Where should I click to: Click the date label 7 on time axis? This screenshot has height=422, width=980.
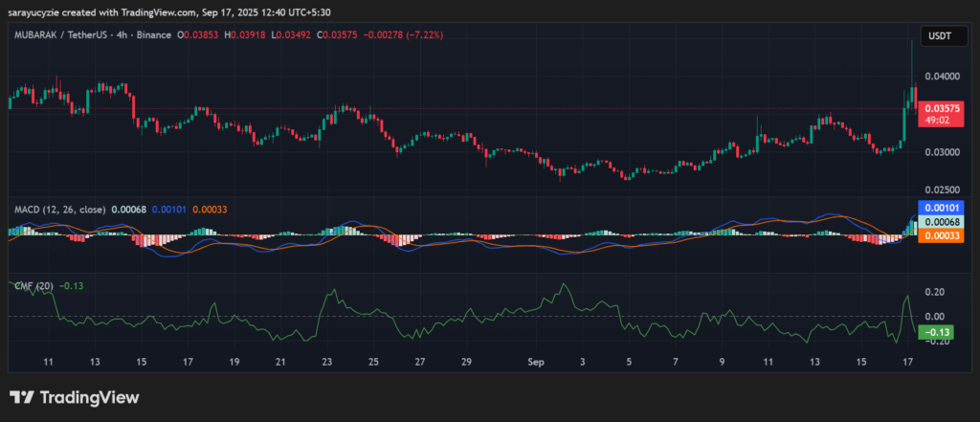pyautogui.click(x=676, y=362)
